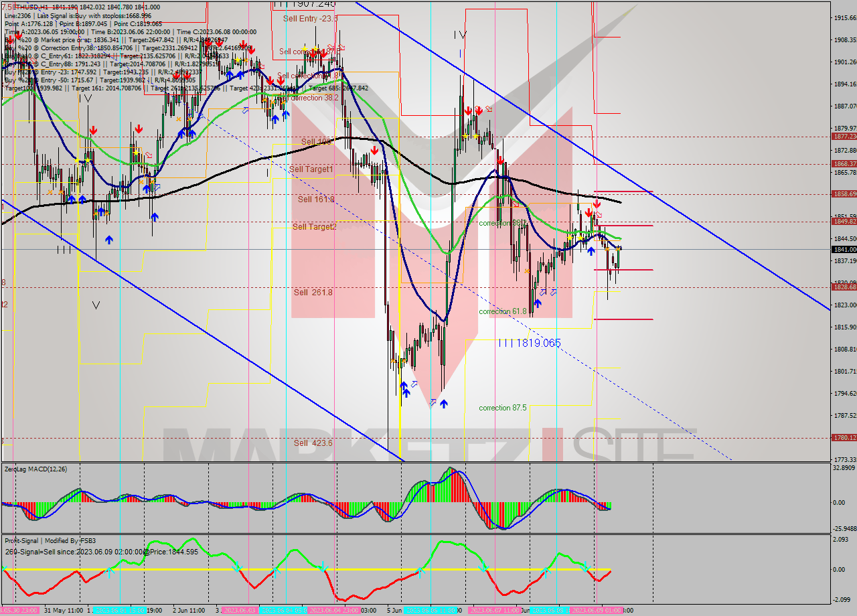Click the 1828.68 price level tag
This screenshot has height=616, width=857.
pyautogui.click(x=843, y=287)
